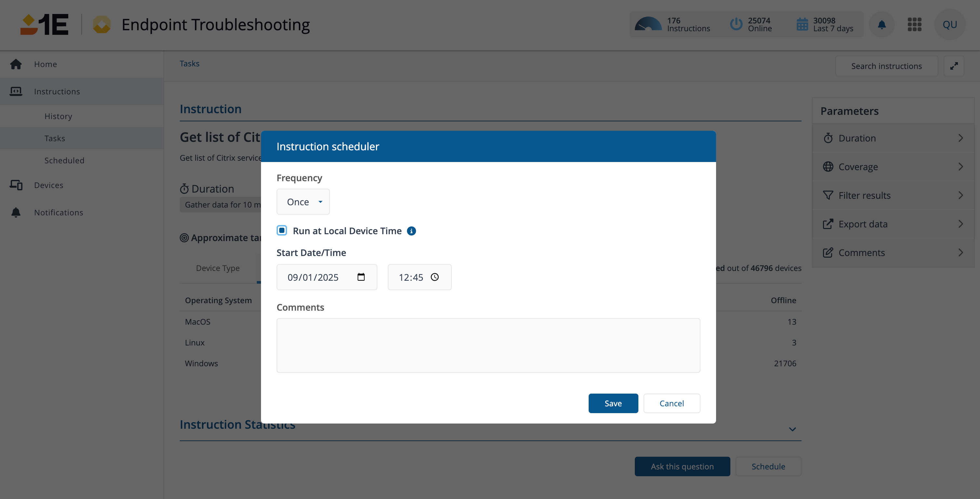Screen dimensions: 980x499
Task: Click the notification bell icon in header
Action: click(x=882, y=25)
